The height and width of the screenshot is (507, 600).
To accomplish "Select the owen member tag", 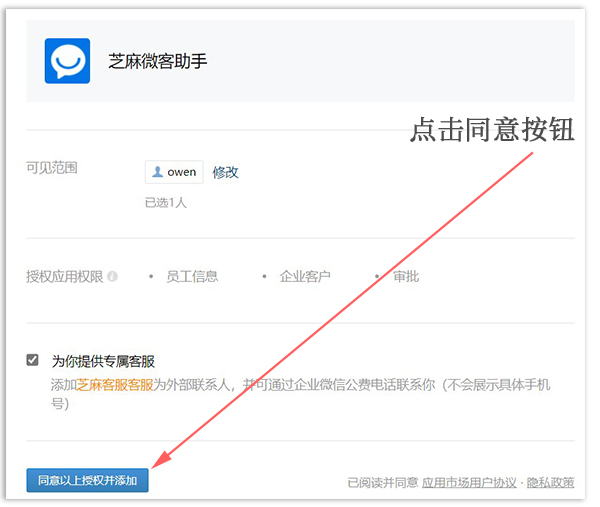I will (x=174, y=172).
